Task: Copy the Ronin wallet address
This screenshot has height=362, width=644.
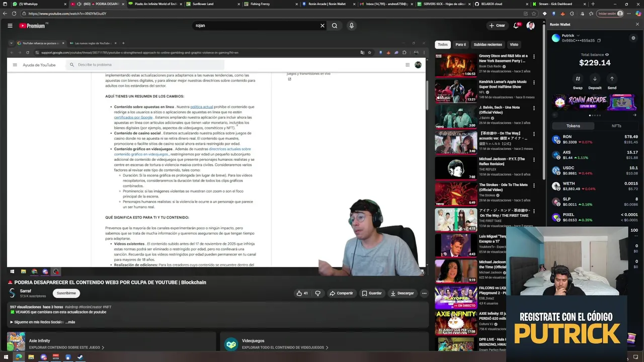Action: 599,41
